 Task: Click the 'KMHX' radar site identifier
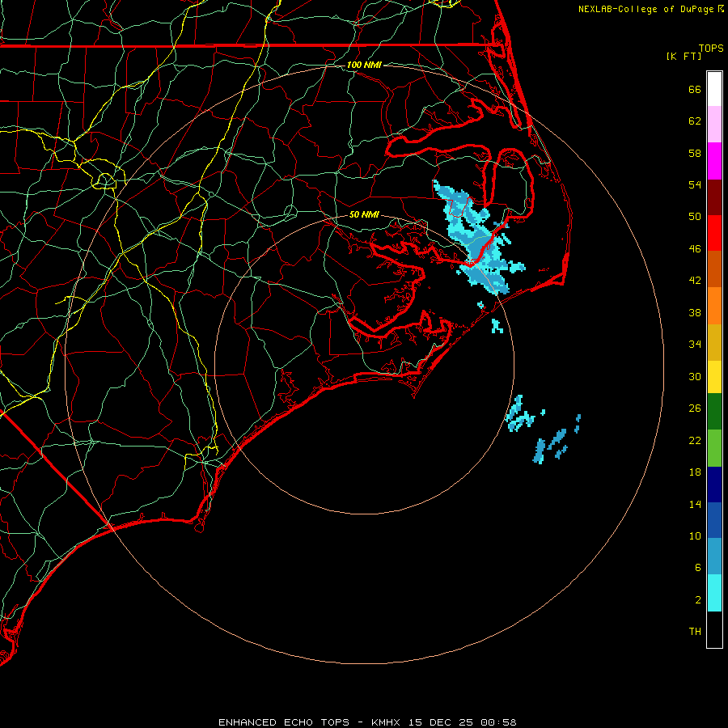(387, 722)
